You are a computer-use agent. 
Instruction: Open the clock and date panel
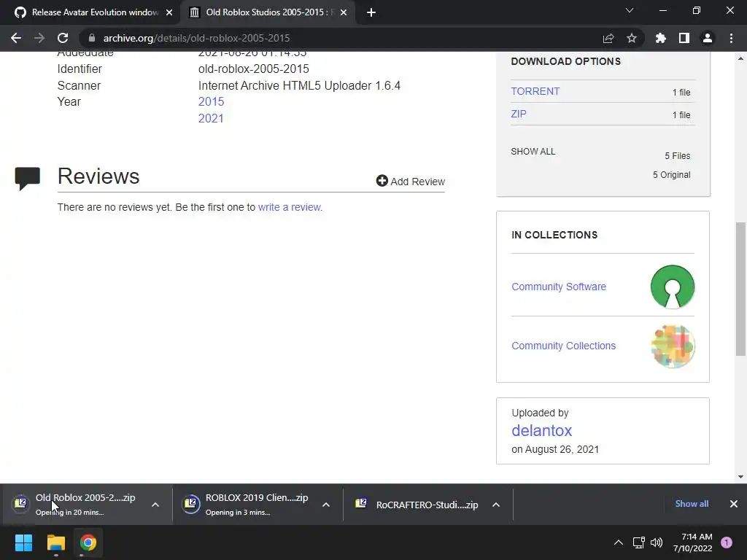click(693, 542)
